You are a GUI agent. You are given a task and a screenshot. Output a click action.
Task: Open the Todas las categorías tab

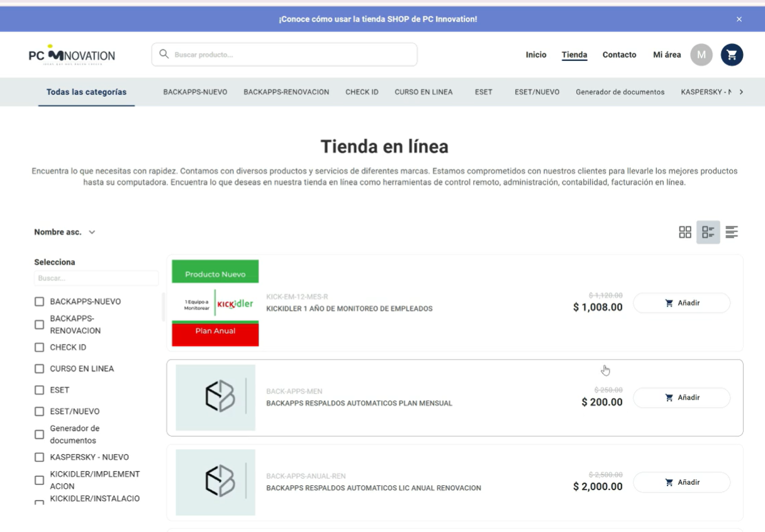86,92
